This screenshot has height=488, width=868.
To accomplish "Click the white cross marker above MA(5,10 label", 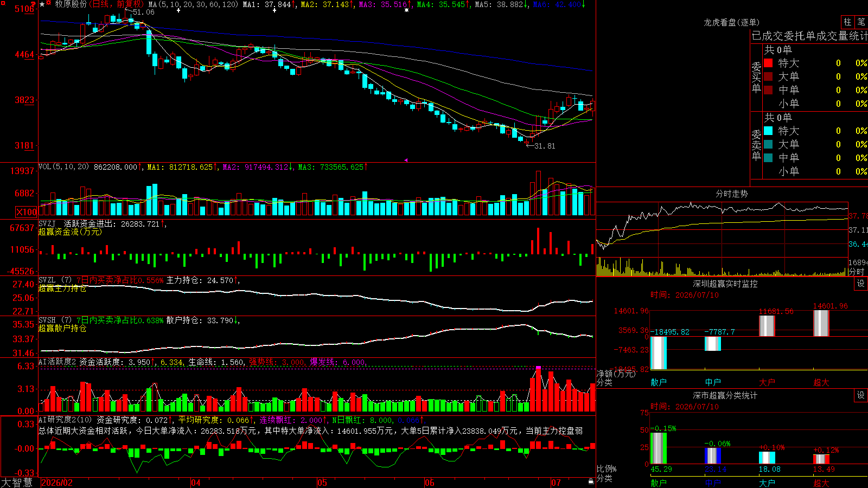I will (178, 10).
